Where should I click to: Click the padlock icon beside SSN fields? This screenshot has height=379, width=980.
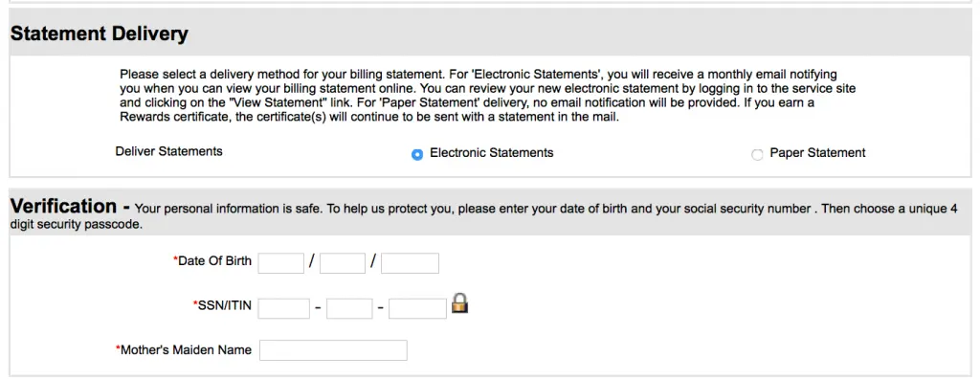tap(460, 303)
